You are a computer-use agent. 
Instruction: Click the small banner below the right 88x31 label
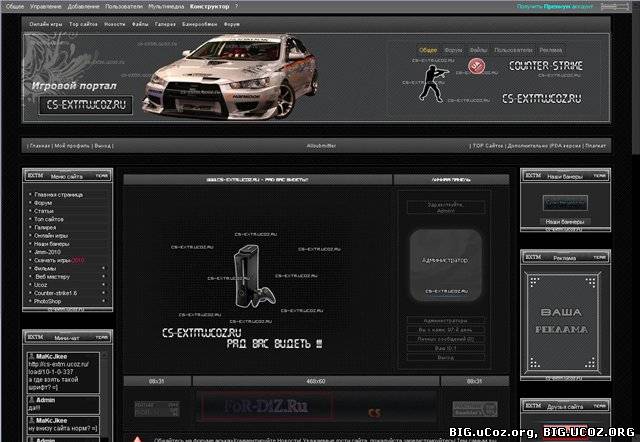[475, 409]
